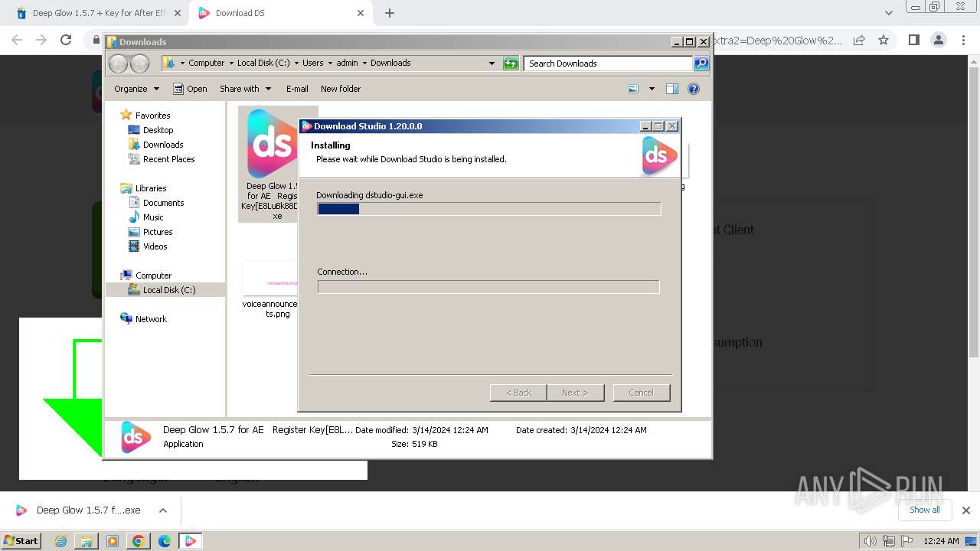Click Forward arrow in Explorer Downloads window
Viewport: 980px width, 551px height.
[x=139, y=64]
